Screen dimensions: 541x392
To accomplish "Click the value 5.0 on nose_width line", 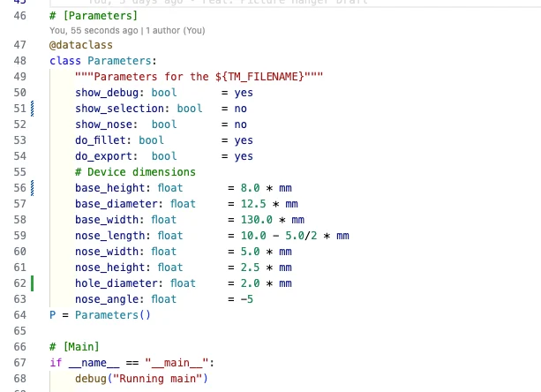I will click(x=250, y=252).
